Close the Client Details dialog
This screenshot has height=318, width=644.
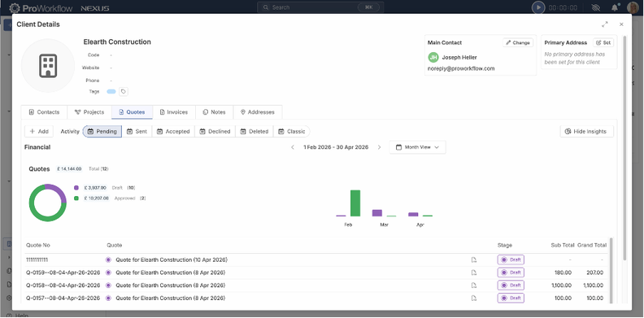[621, 24]
